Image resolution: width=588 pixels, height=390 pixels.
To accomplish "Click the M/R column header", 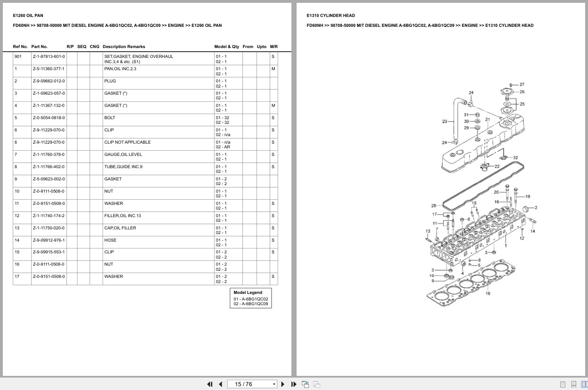I will point(274,47).
